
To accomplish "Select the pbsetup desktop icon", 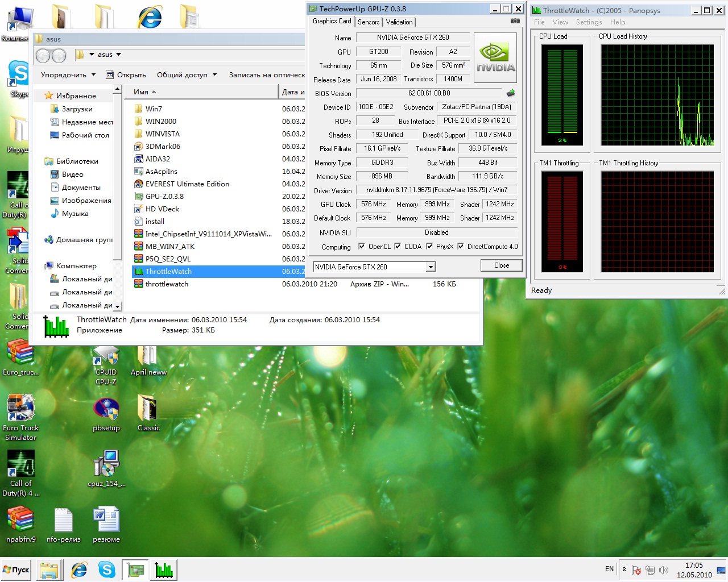I will (x=106, y=415).
